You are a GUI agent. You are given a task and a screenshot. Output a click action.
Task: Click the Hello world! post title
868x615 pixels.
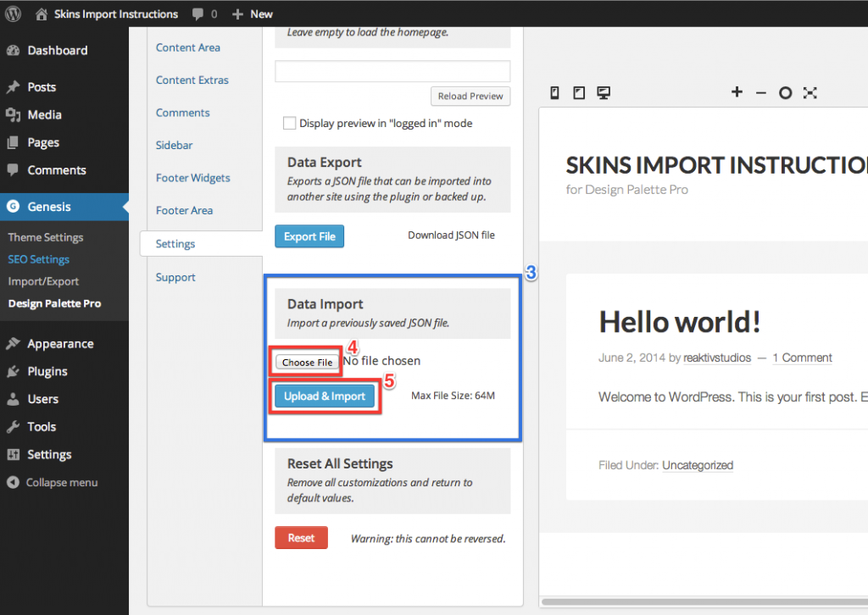pos(680,322)
